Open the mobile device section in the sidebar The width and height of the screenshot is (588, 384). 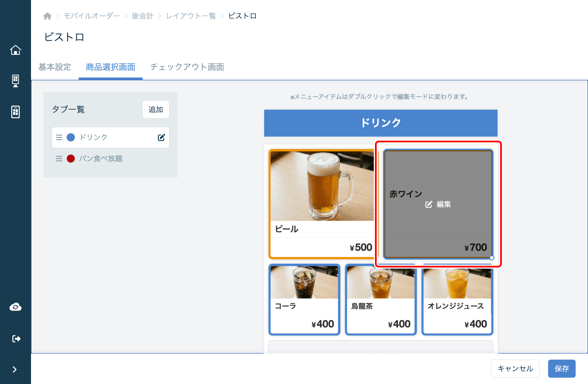pos(16,112)
